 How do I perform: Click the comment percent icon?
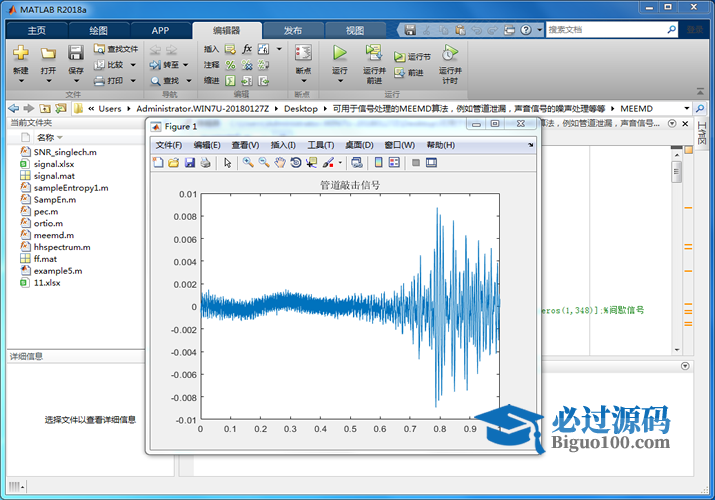[230, 65]
